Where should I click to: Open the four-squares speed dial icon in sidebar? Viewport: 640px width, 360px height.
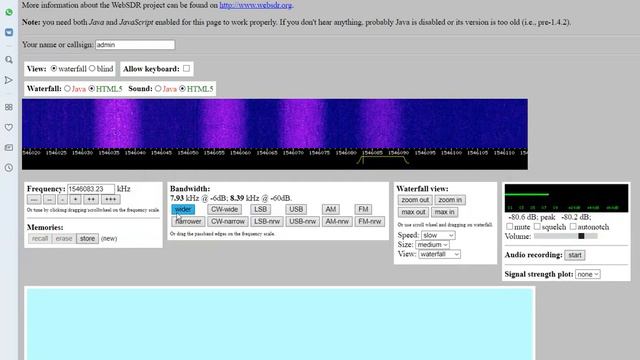click(9, 107)
